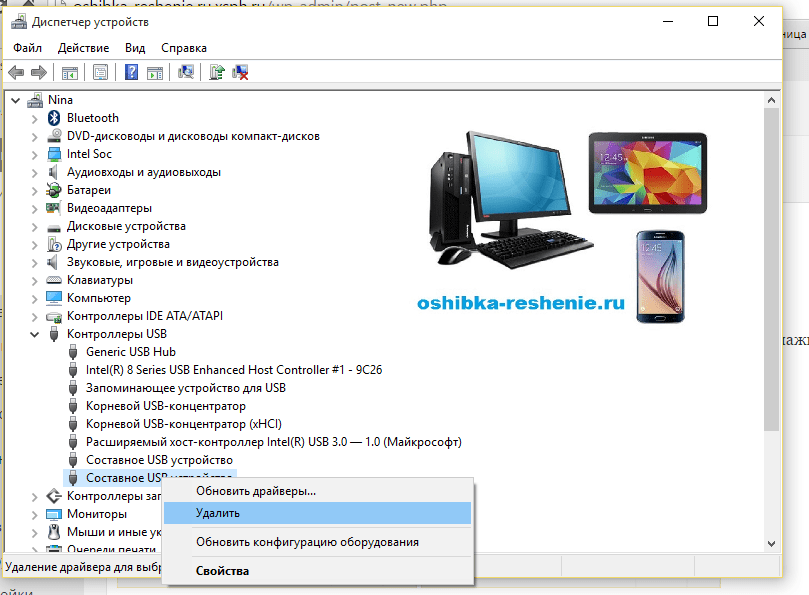Click the Back arrow toolbar icon

[17, 72]
